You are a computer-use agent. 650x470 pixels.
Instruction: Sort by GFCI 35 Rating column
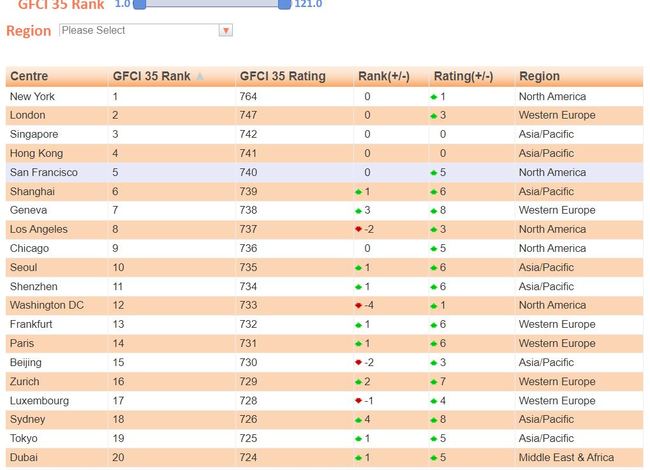click(x=282, y=77)
